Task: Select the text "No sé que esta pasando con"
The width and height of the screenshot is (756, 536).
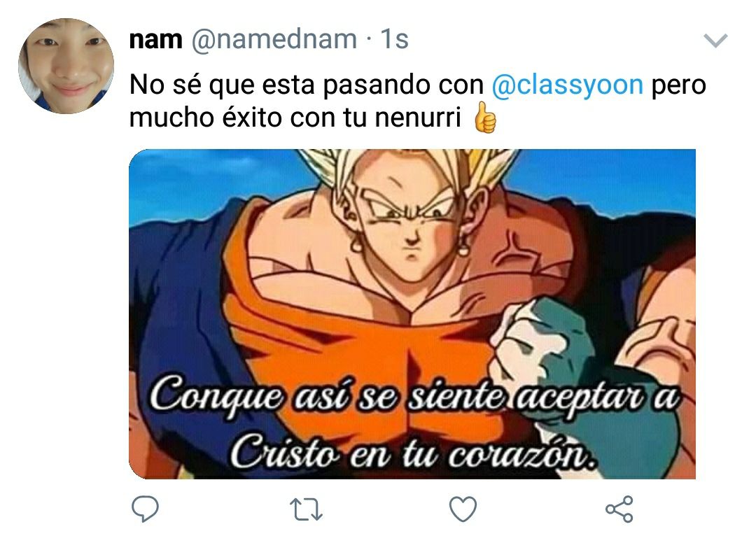Action: pos(307,85)
